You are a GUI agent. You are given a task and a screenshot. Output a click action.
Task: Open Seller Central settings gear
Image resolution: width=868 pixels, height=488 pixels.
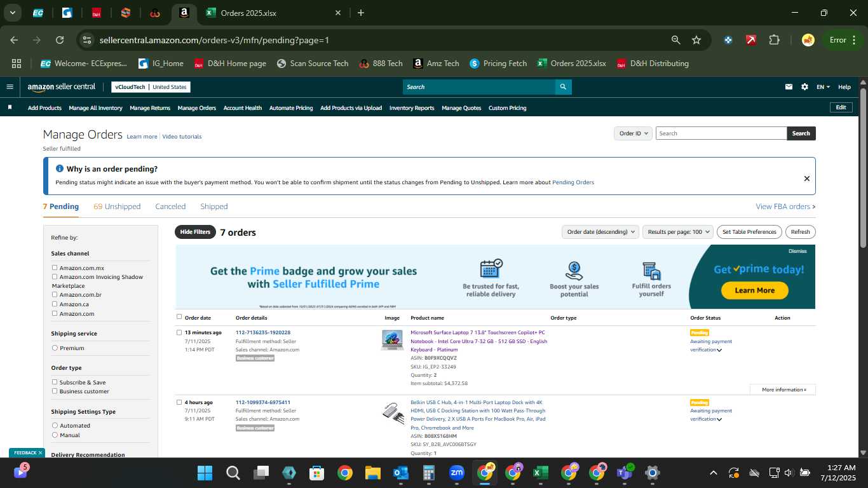coord(804,87)
